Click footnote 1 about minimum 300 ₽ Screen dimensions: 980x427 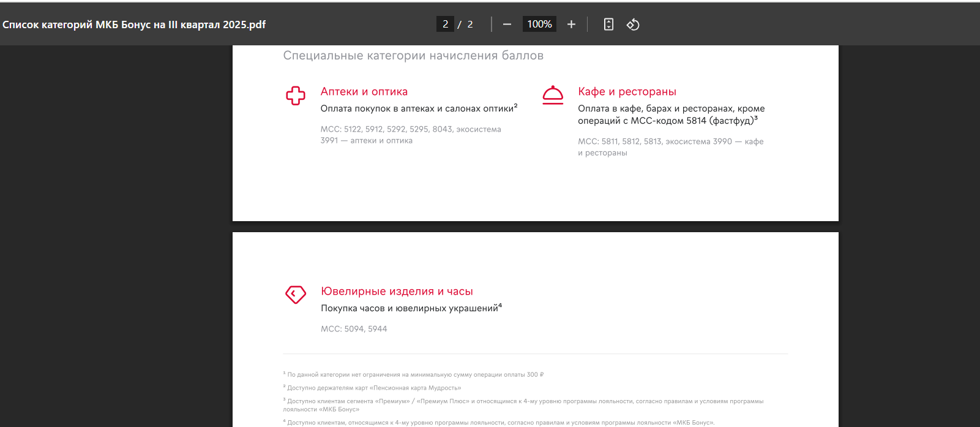click(x=413, y=374)
